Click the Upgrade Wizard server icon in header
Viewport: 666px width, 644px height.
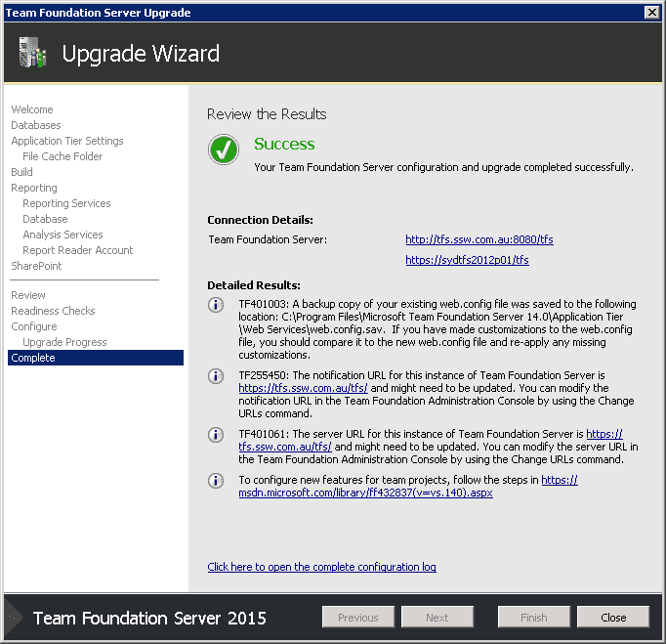[31, 53]
